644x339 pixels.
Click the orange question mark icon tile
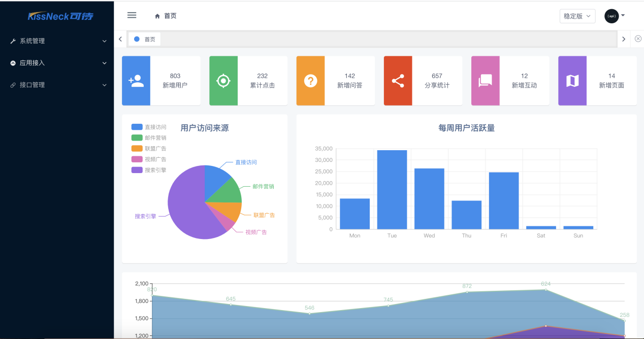click(310, 81)
